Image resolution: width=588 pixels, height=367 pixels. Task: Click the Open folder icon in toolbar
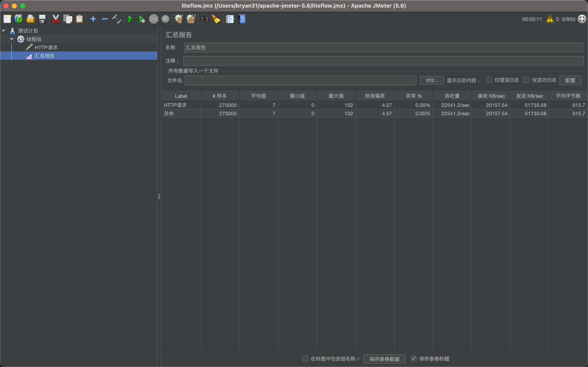pos(30,19)
